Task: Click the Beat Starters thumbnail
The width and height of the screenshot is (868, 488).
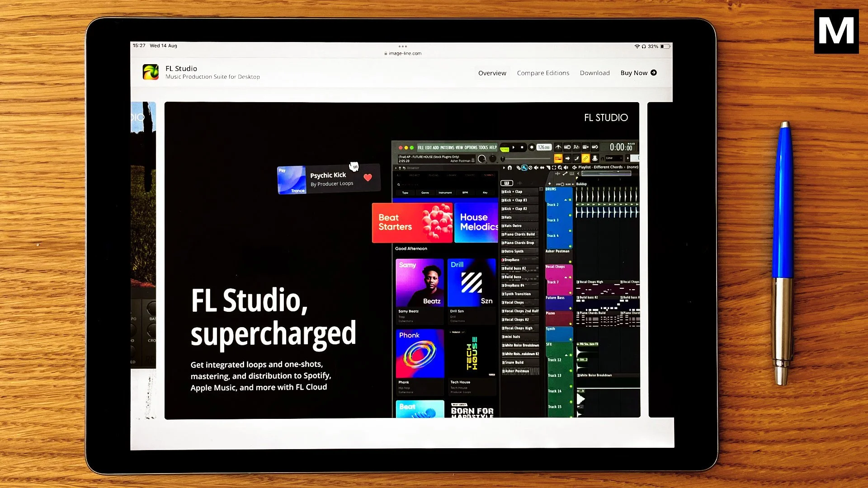Action: pos(411,223)
